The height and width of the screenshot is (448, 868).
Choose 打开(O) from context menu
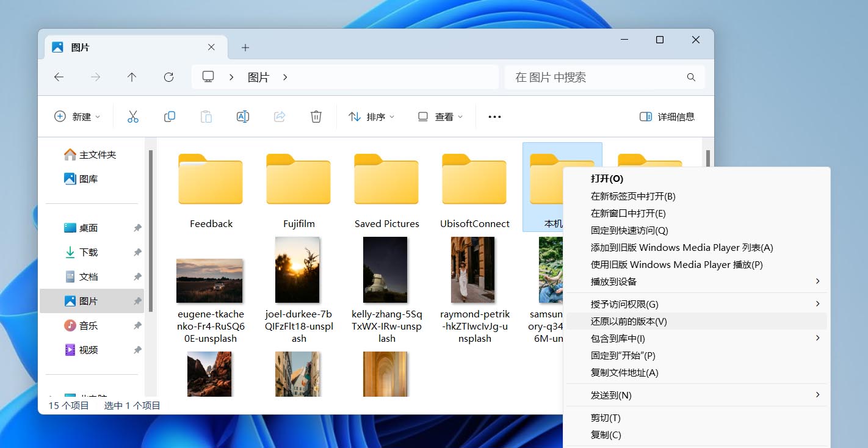(x=696, y=179)
